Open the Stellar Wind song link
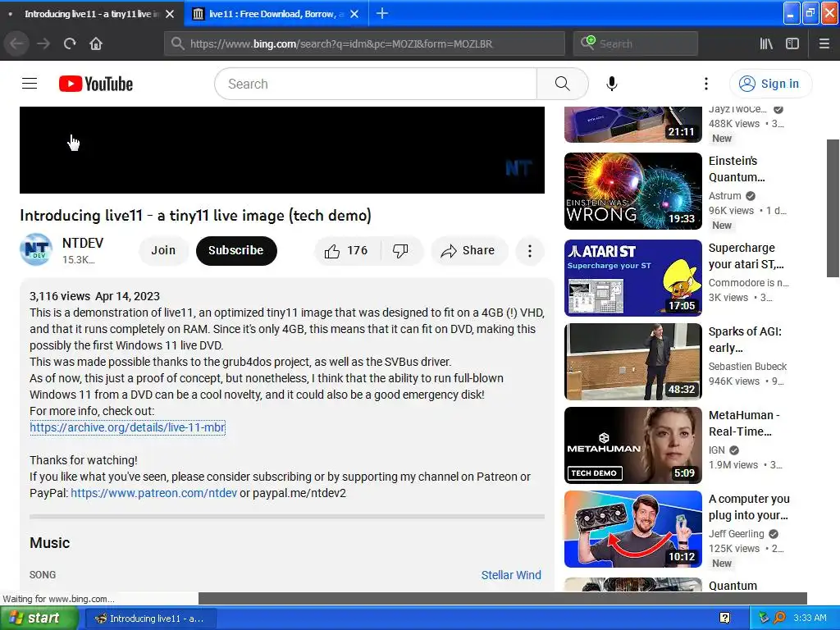Image resolution: width=840 pixels, height=630 pixels. tap(511, 575)
